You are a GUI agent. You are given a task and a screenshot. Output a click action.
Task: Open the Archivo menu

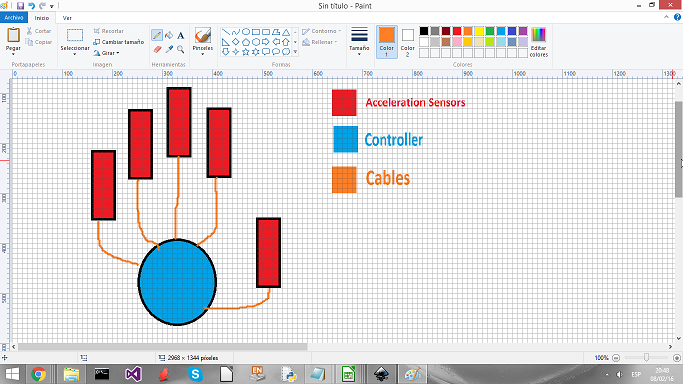(14, 18)
